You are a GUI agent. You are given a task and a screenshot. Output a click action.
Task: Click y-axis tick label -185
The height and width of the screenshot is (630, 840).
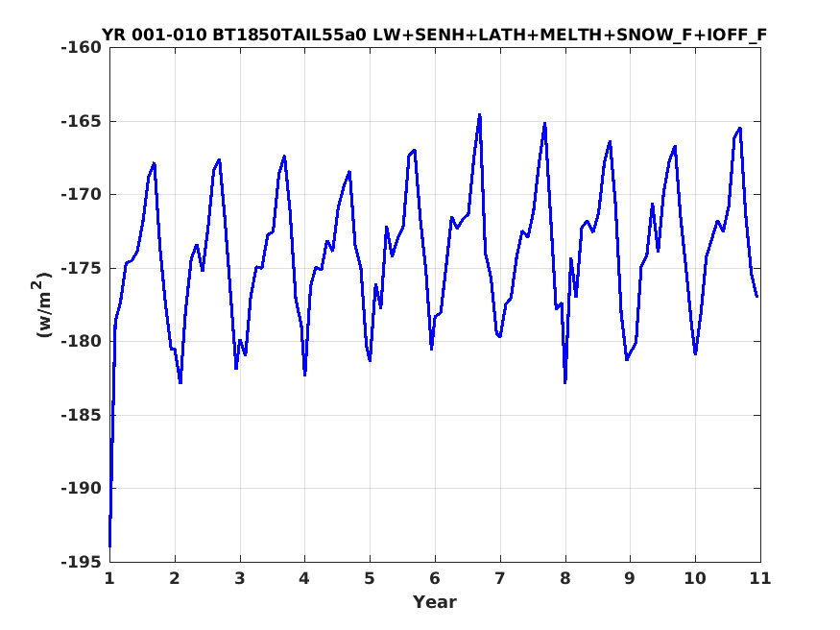point(82,415)
